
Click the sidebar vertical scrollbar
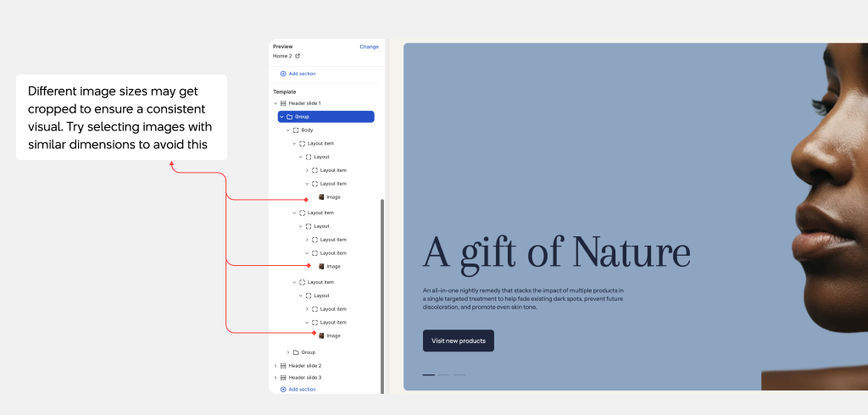pyautogui.click(x=382, y=296)
